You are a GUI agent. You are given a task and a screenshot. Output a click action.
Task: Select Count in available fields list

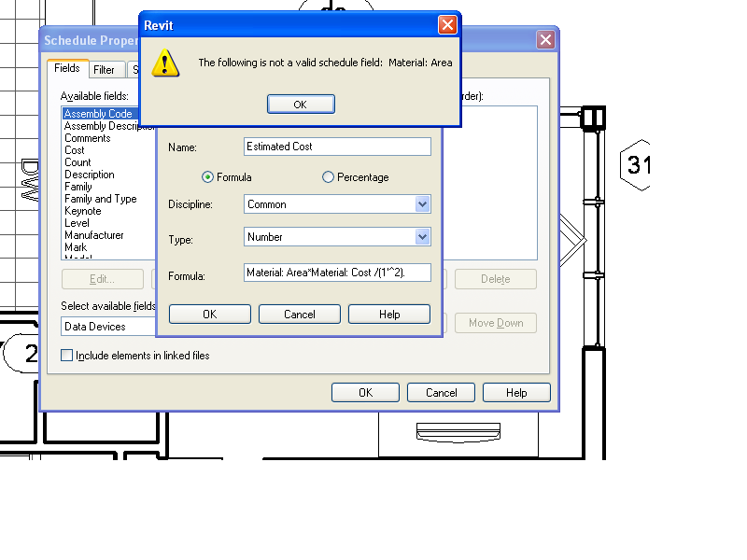pos(78,162)
